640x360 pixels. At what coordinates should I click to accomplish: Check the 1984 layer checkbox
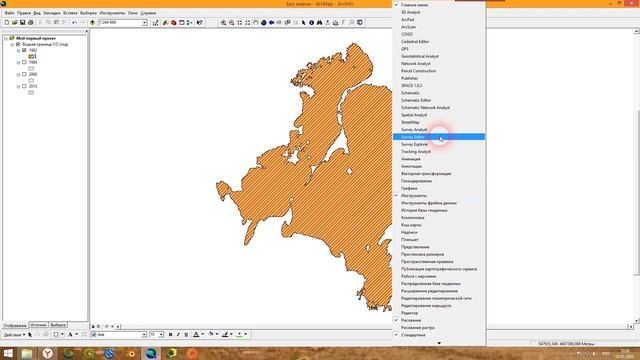pyautogui.click(x=24, y=62)
